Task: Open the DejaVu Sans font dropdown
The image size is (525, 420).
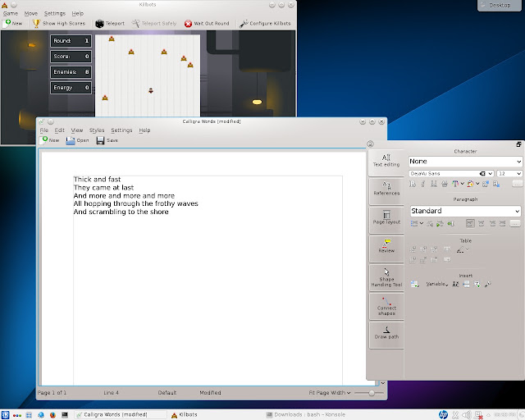Action: coord(451,173)
